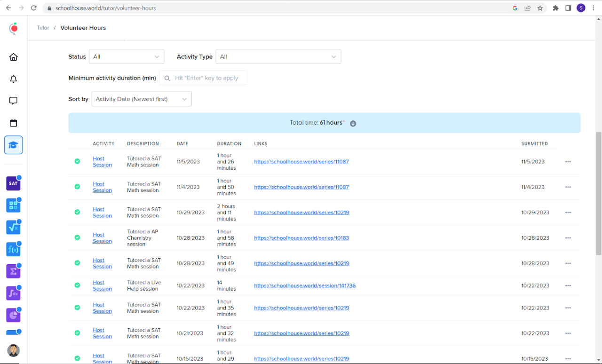
Task: Click the graduation cap tutor icon
Action: point(14,145)
